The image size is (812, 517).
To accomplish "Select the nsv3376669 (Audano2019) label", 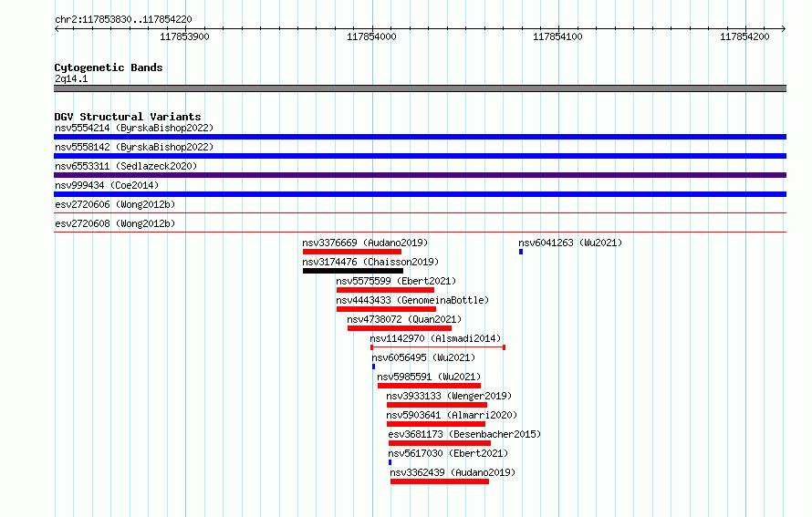I will tap(365, 243).
